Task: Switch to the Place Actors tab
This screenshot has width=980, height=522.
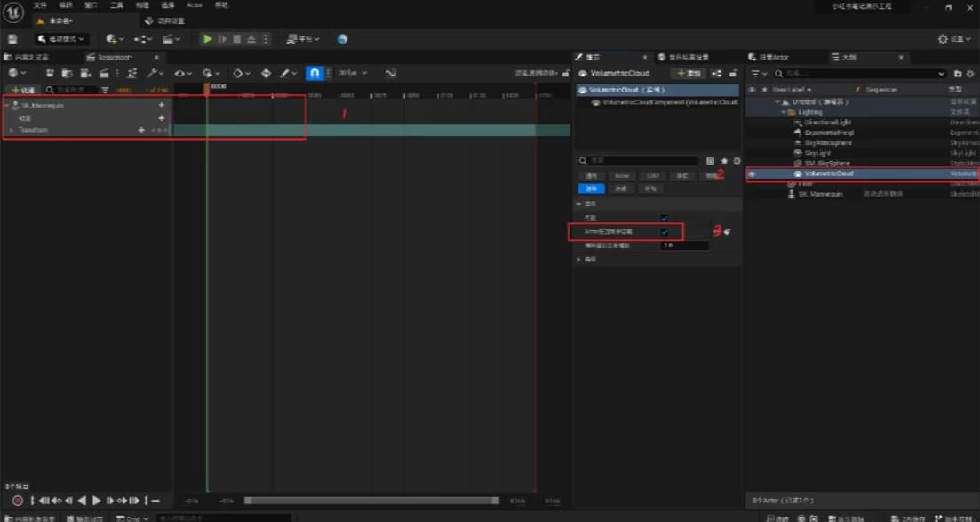Action: (x=770, y=57)
